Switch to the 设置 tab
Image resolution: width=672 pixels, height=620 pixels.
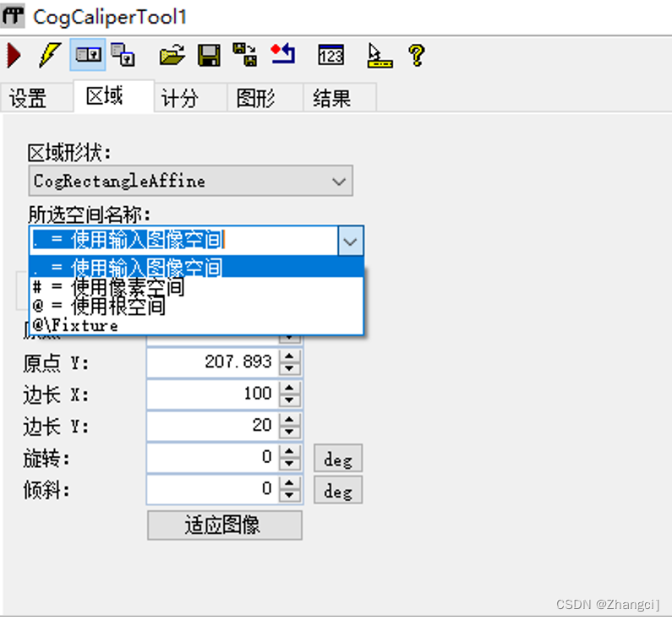36,98
